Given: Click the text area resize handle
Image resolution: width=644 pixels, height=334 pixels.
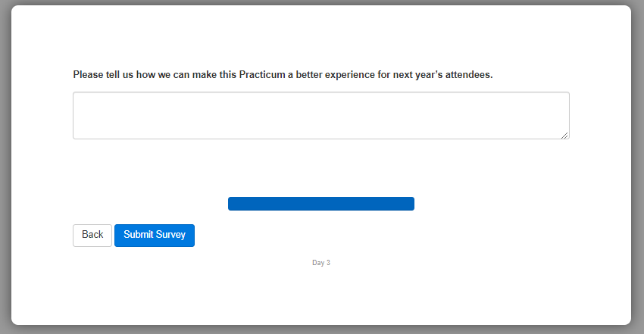Looking at the screenshot, I should pyautogui.click(x=564, y=135).
